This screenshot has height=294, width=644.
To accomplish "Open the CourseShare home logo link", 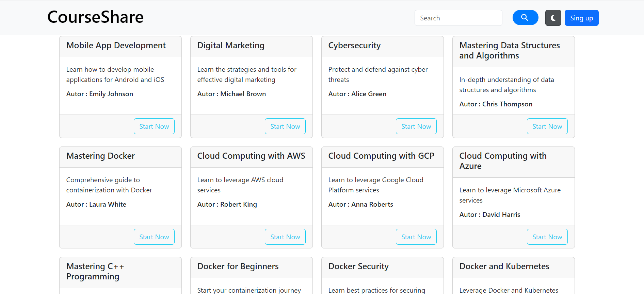I will [x=95, y=17].
